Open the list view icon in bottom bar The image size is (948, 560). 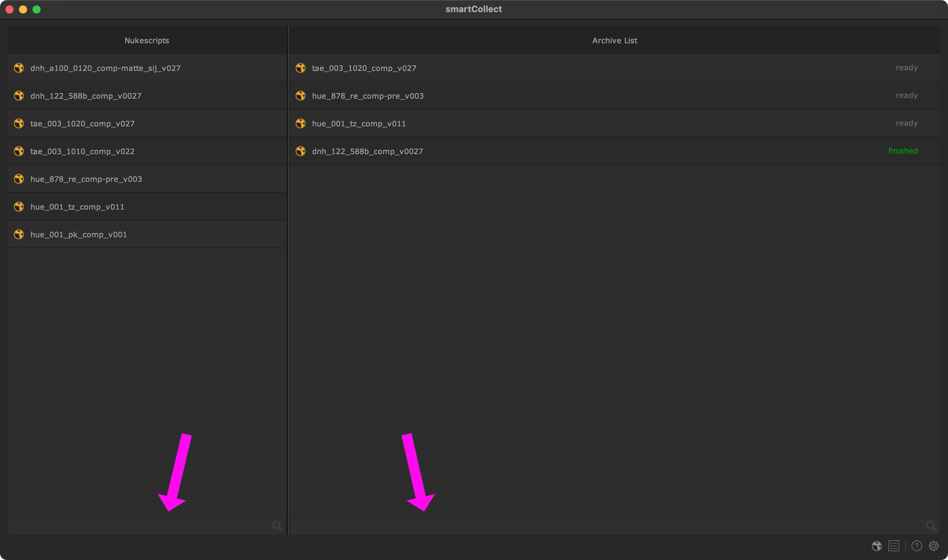(x=893, y=546)
